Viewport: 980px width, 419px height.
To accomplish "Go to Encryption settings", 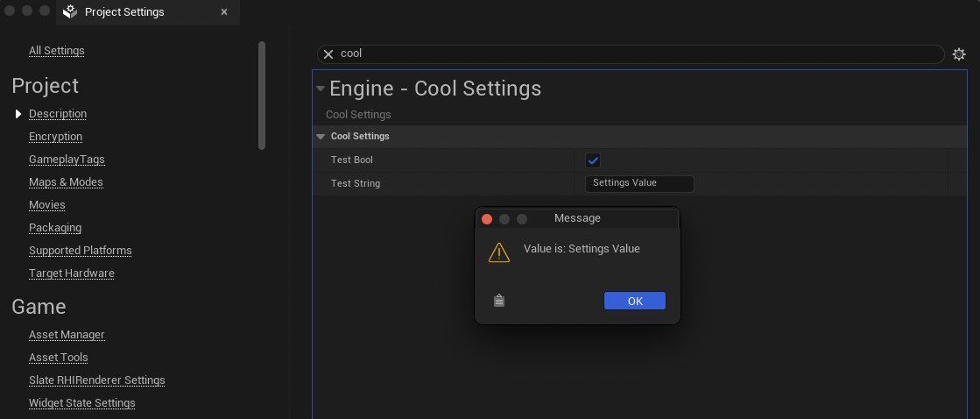I will click(x=55, y=137).
